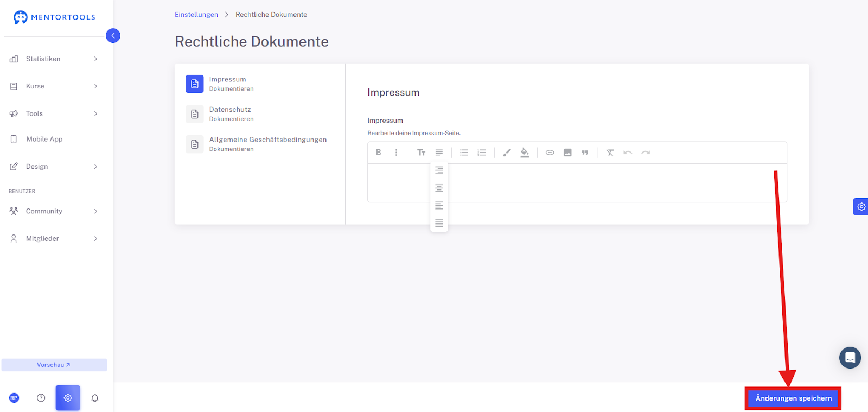This screenshot has width=868, height=412.
Task: Open the text size dropdown
Action: (421, 153)
